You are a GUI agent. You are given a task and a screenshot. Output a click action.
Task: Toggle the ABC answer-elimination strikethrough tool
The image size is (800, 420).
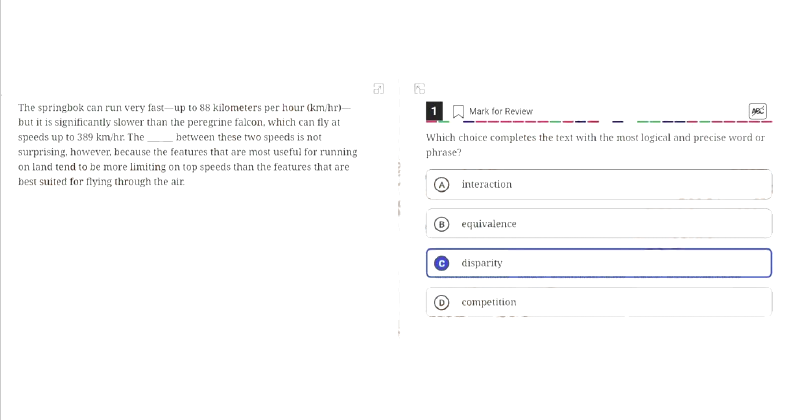(758, 111)
